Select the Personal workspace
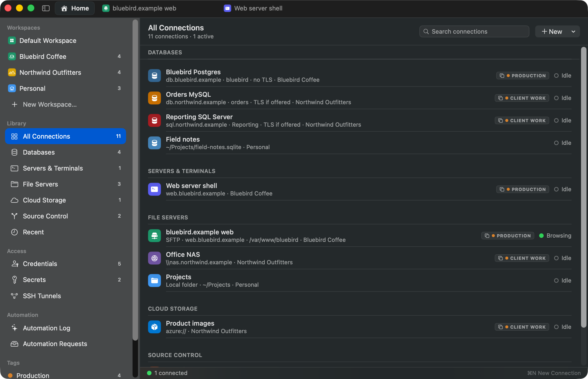This screenshot has height=379, width=588. coord(66,88)
